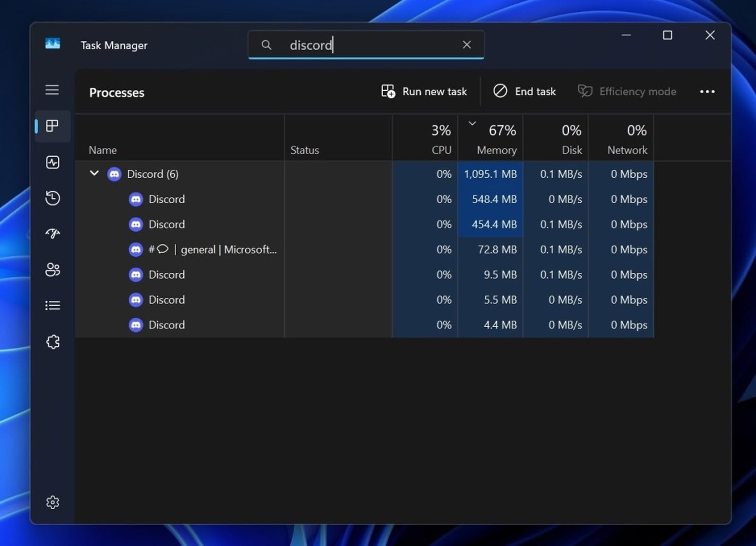
Task: Select the Discord process using 548.4 MB
Action: [166, 199]
